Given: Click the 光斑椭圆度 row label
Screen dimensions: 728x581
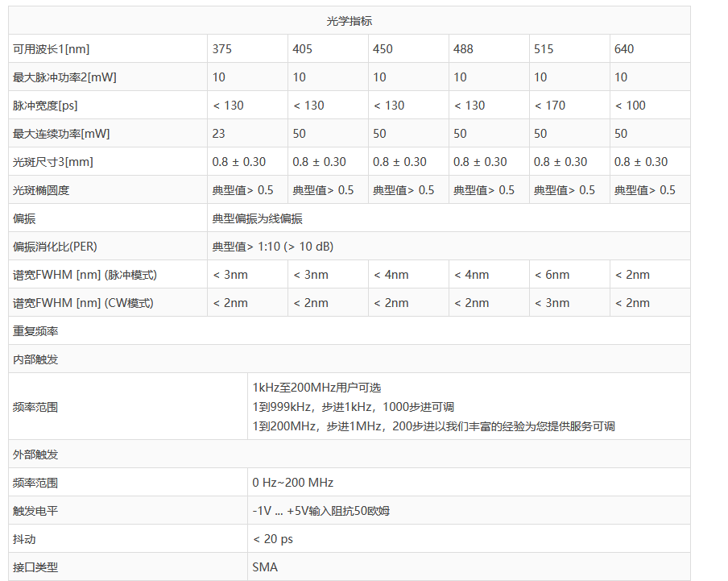Looking at the screenshot, I should [x=41, y=190].
